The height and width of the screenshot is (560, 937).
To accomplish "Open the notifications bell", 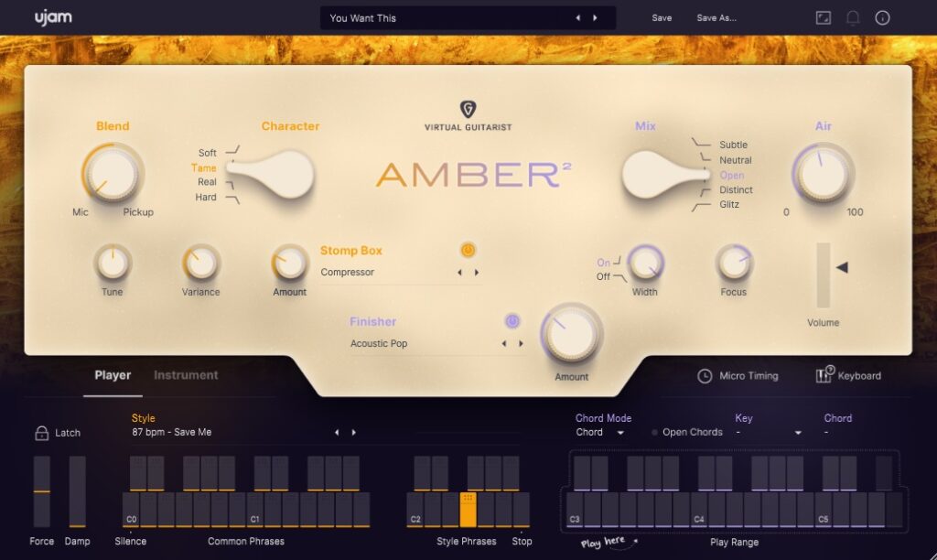I will click(853, 18).
